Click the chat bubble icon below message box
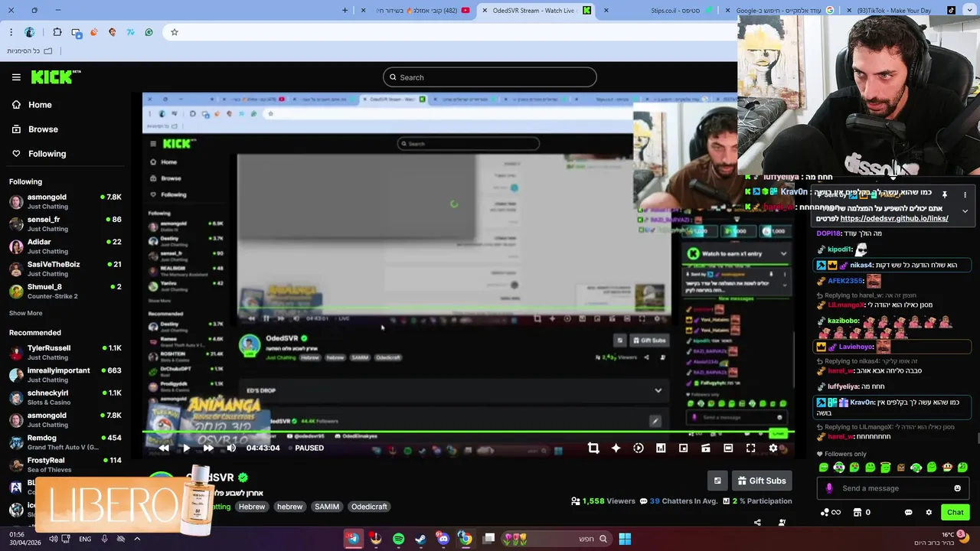This screenshot has height=551, width=980. pyautogui.click(x=908, y=513)
